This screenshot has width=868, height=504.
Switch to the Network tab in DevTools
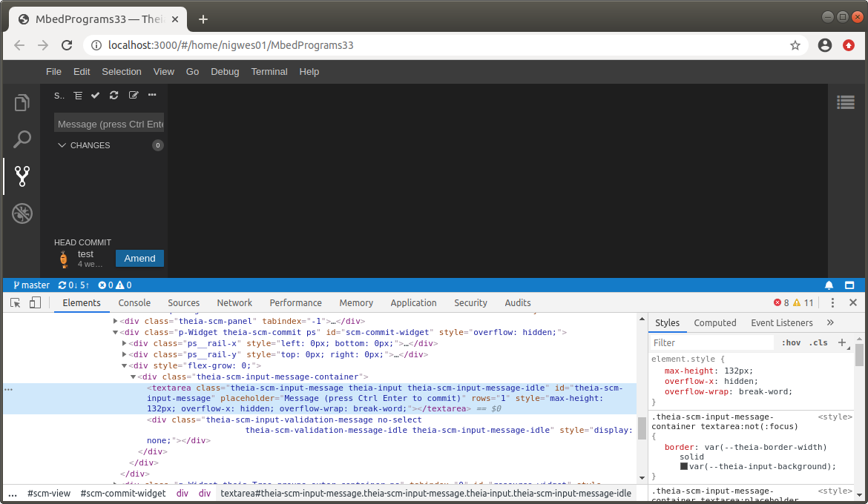pyautogui.click(x=234, y=302)
